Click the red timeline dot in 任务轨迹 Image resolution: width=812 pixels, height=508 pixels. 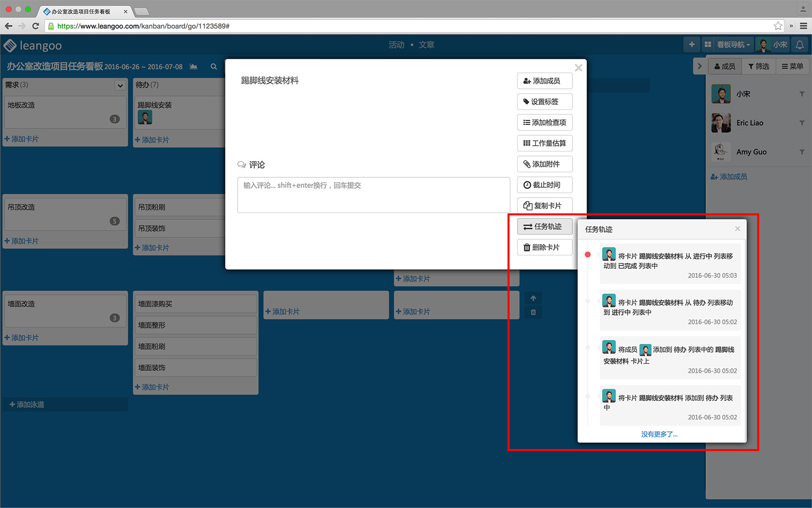coord(588,255)
